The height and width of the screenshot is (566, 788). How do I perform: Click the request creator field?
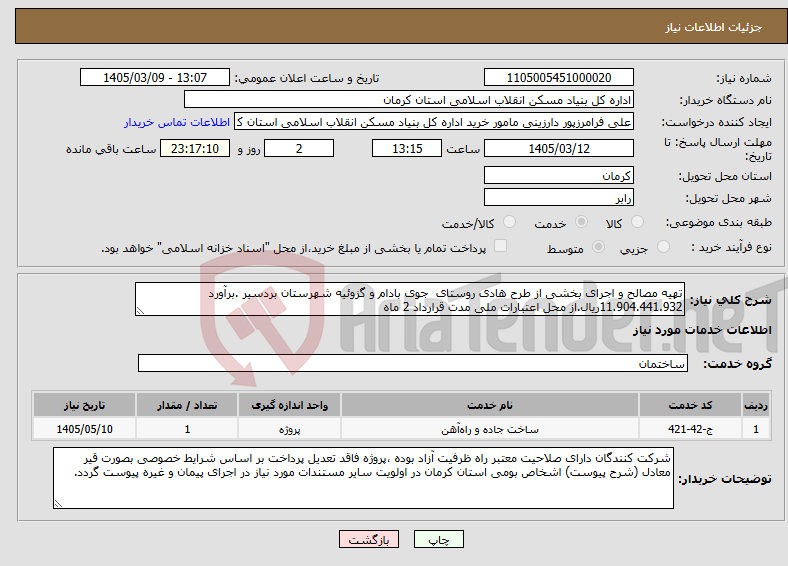434,122
